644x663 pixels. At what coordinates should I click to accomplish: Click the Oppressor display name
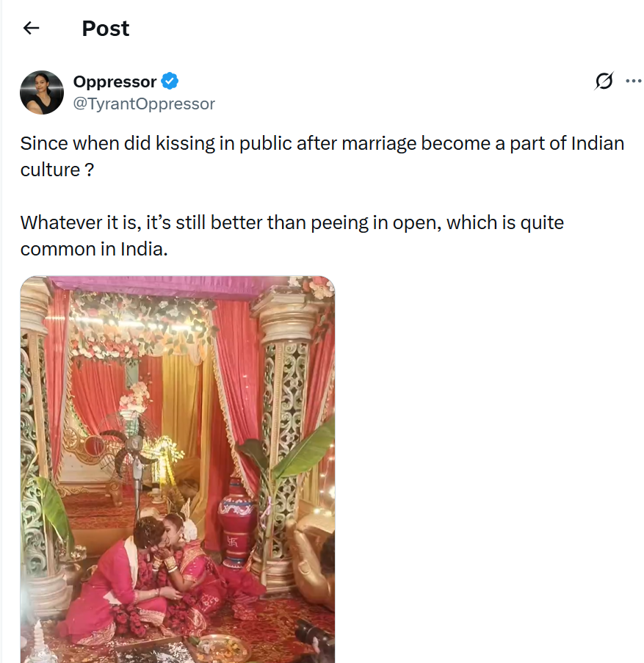115,81
